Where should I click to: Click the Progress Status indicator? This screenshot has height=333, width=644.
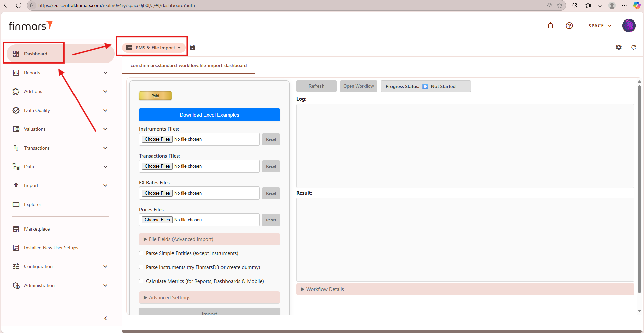click(426, 86)
